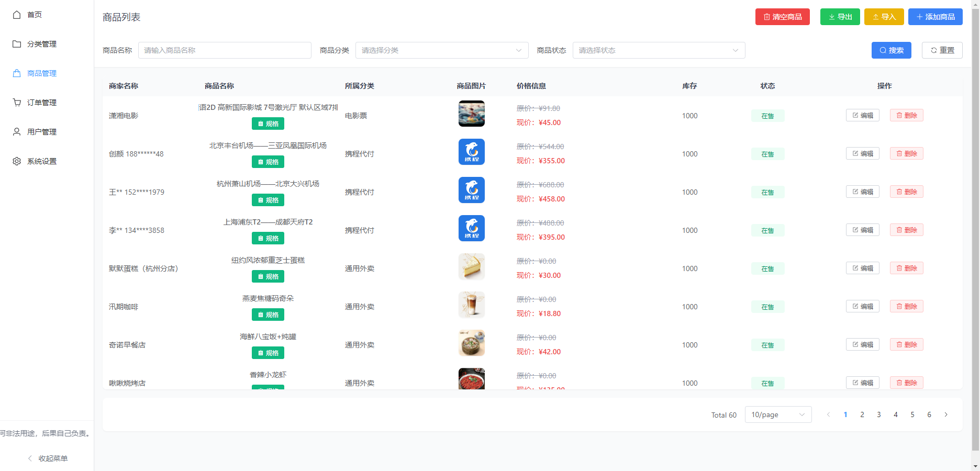Select the 用户管理 user icon
The image size is (980, 471).
tap(16, 131)
